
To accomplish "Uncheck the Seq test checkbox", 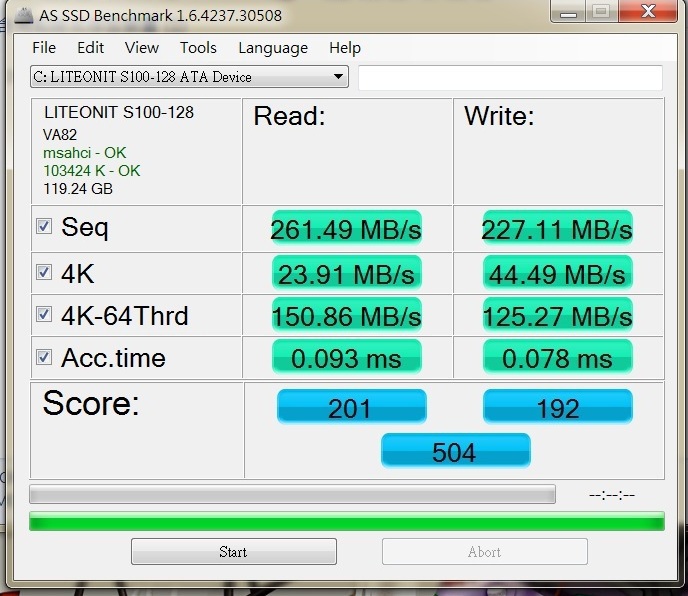I will point(44,226).
